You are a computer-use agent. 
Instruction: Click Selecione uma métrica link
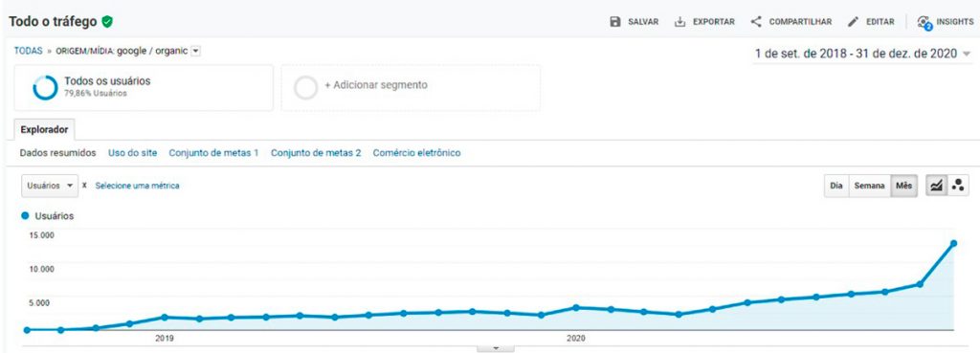tap(137, 186)
